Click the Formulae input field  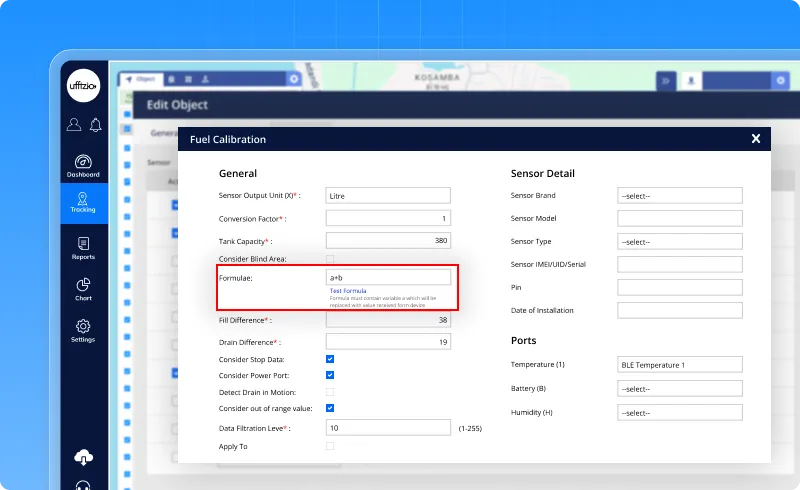388,277
